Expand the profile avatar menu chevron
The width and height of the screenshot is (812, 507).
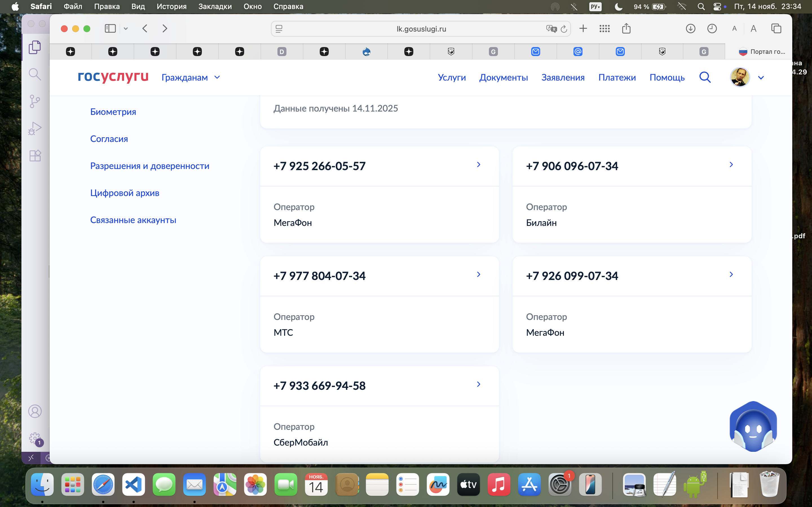761,78
